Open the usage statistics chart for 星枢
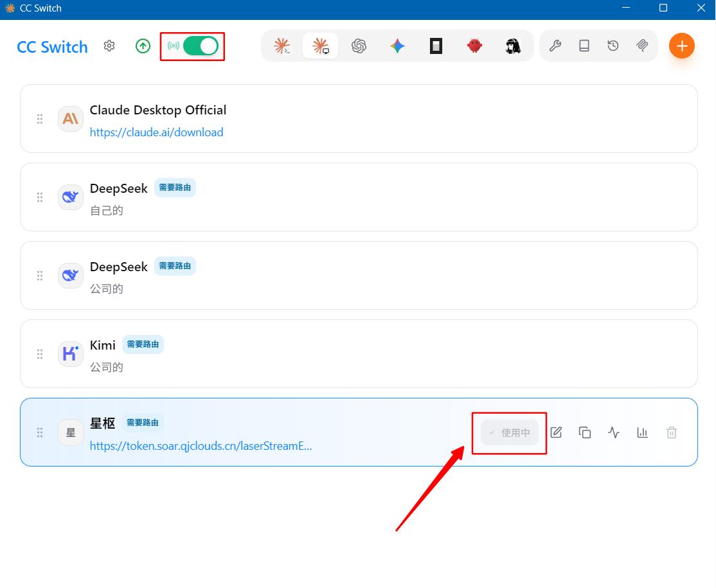Screen dimensions: 716x588 click(x=643, y=432)
